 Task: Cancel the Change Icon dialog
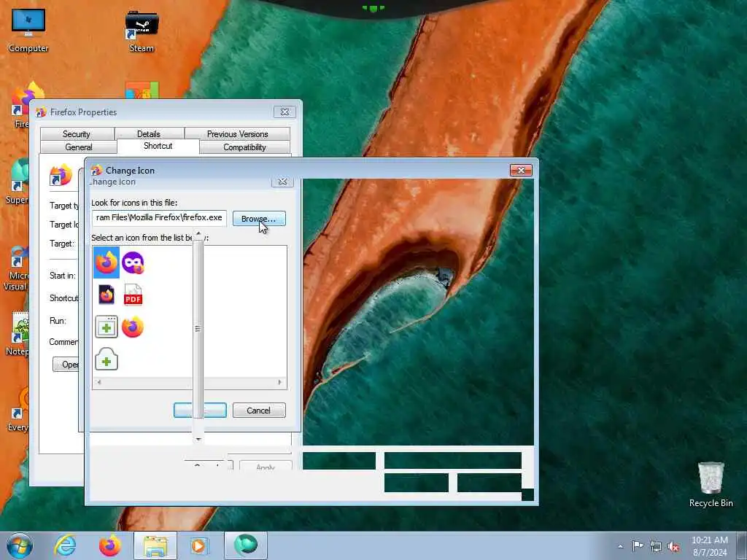coord(259,411)
